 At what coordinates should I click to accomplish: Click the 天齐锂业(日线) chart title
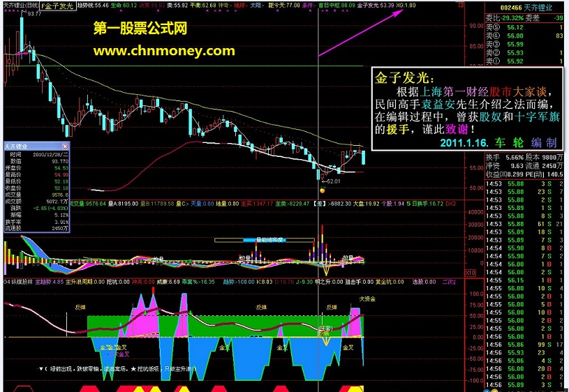[x=20, y=6]
